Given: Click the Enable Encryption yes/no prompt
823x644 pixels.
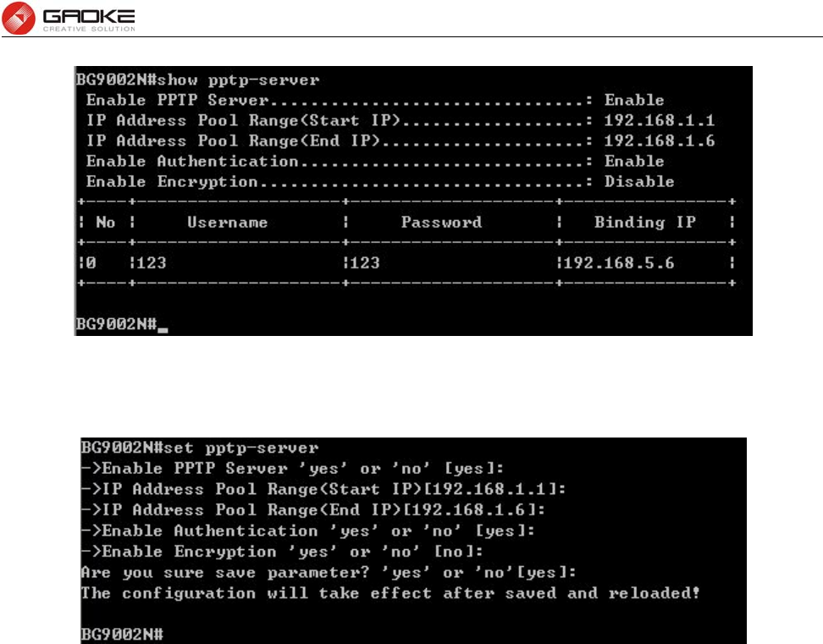Looking at the screenshot, I should point(282,552).
